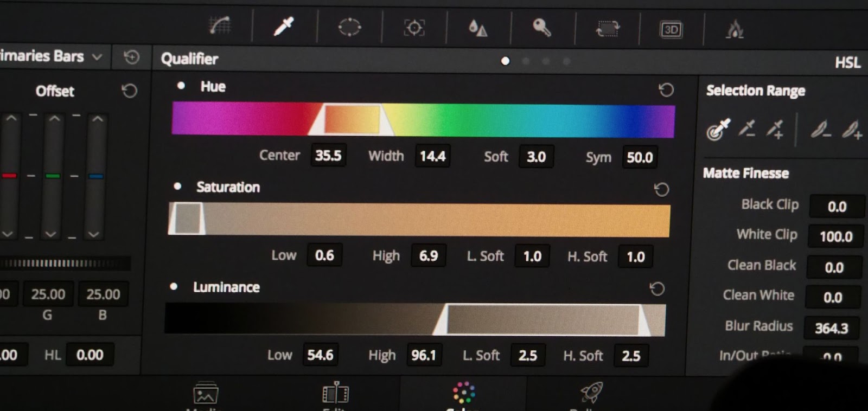Click the Hue range selection on spectrum bar
The width and height of the screenshot is (868, 411).
[x=351, y=119]
